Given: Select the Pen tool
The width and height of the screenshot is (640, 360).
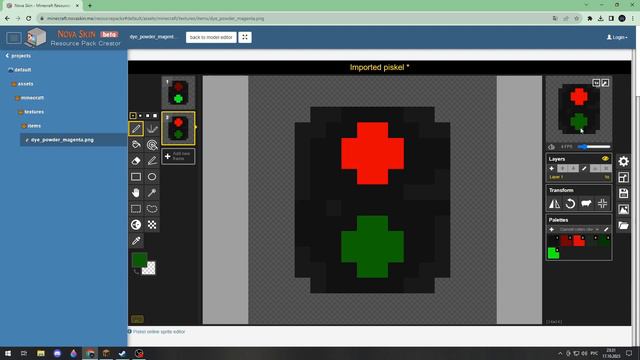Looking at the screenshot, I should coord(136,129).
